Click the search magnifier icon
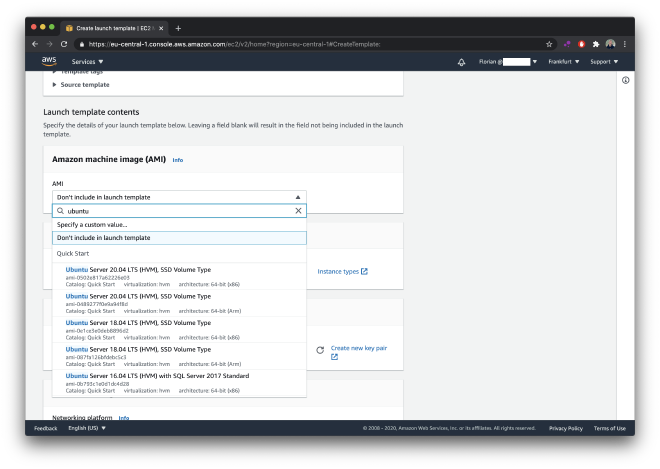The width and height of the screenshot is (660, 469). (60, 211)
